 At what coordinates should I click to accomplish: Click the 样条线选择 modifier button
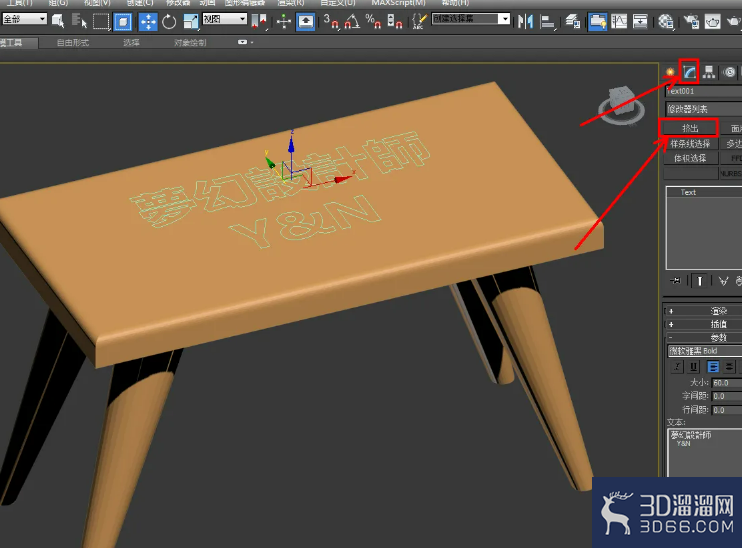690,143
